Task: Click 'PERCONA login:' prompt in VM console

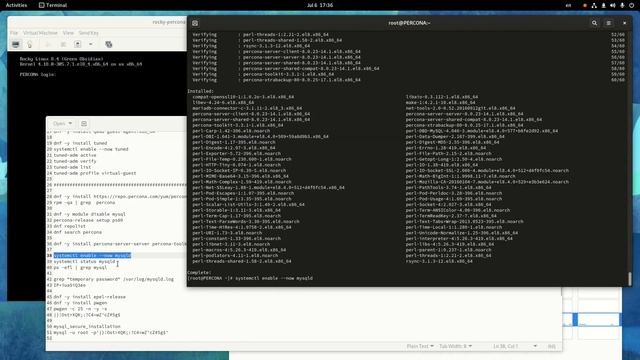Action: point(38,74)
